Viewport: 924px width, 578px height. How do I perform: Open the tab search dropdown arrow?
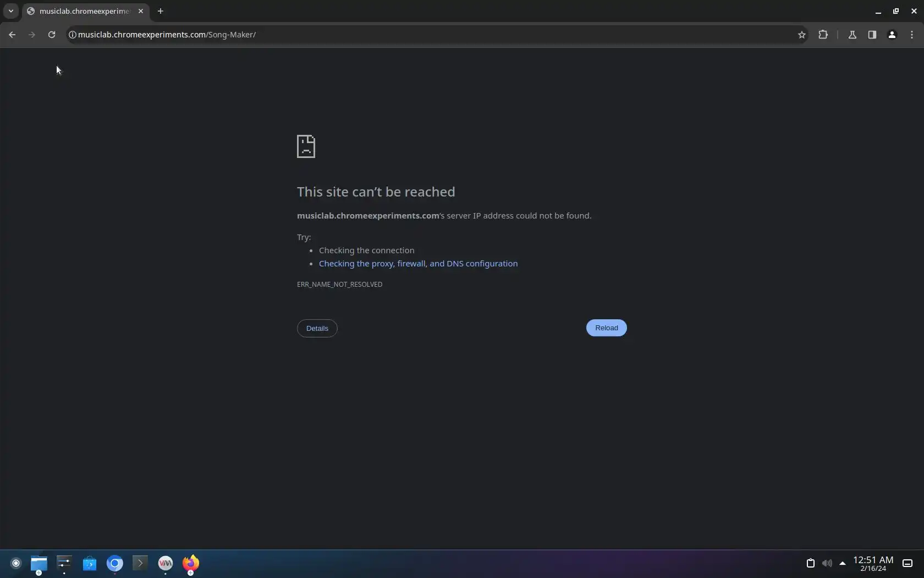pyautogui.click(x=10, y=11)
